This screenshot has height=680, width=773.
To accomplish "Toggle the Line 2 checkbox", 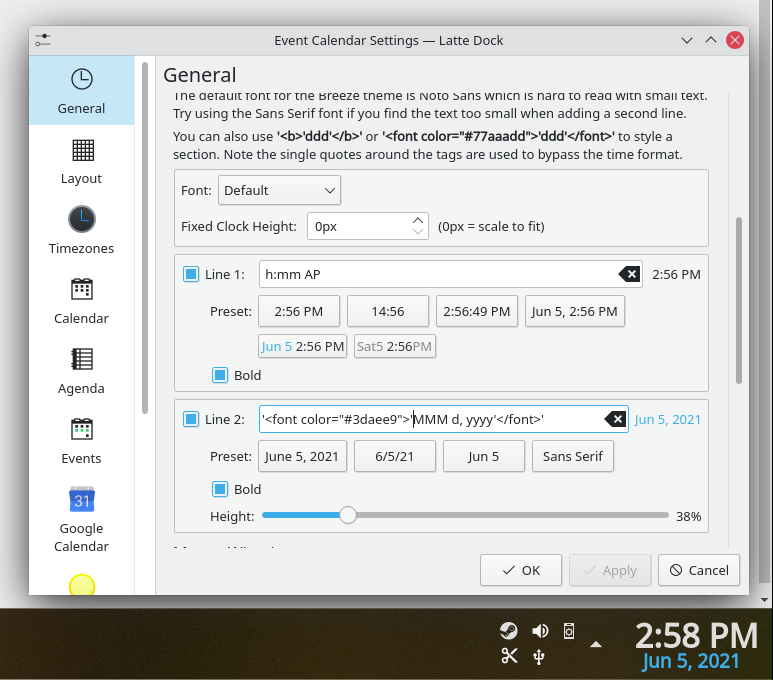I will tap(191, 419).
